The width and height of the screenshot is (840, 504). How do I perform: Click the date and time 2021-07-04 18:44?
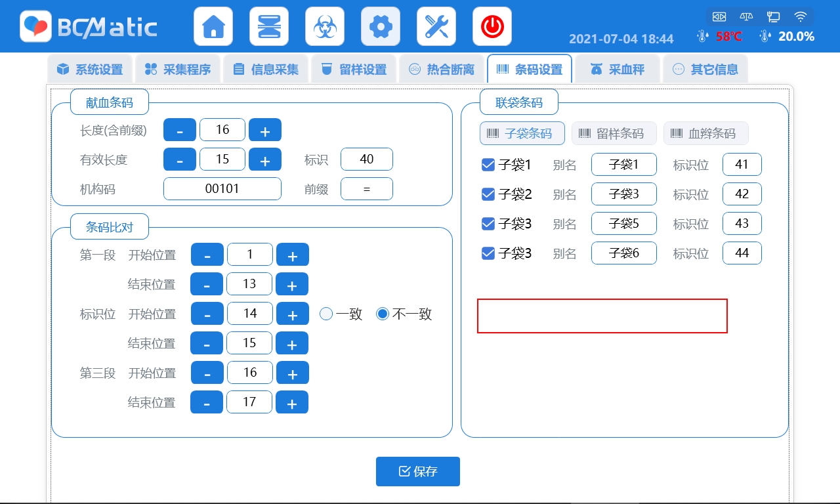click(x=621, y=39)
